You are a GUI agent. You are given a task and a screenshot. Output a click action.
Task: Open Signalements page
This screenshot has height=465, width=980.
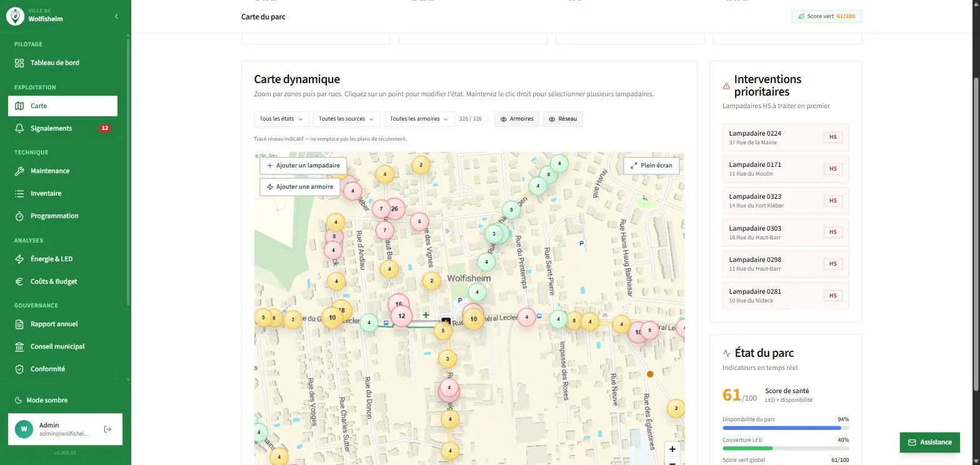(x=62, y=128)
